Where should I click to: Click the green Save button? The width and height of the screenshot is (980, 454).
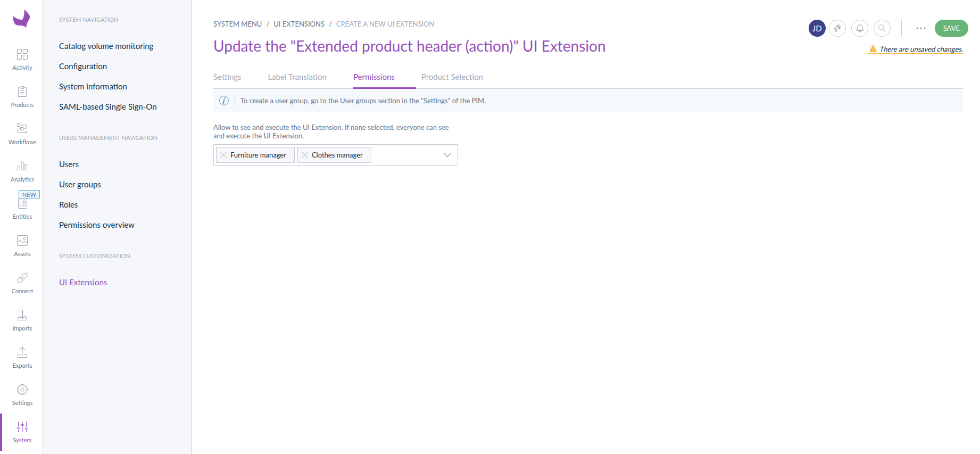[951, 28]
